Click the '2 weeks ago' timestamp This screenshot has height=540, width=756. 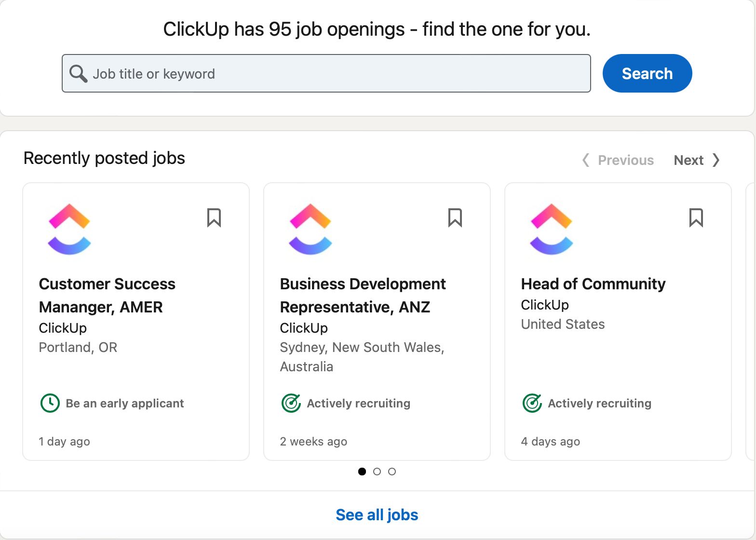point(313,442)
